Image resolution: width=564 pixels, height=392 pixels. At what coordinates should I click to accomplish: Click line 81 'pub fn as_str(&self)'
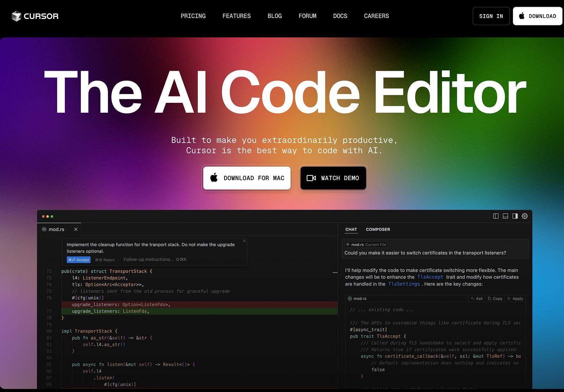click(112, 338)
